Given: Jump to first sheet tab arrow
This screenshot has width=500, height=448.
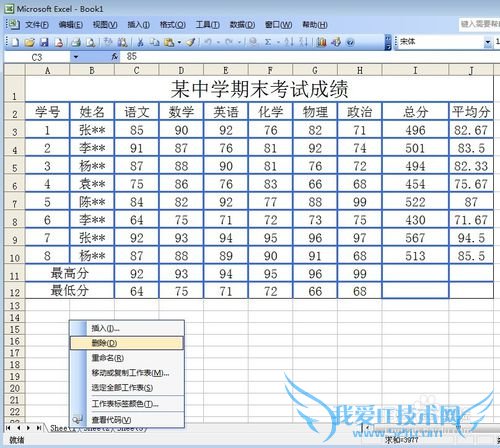Looking at the screenshot, I should [8, 428].
